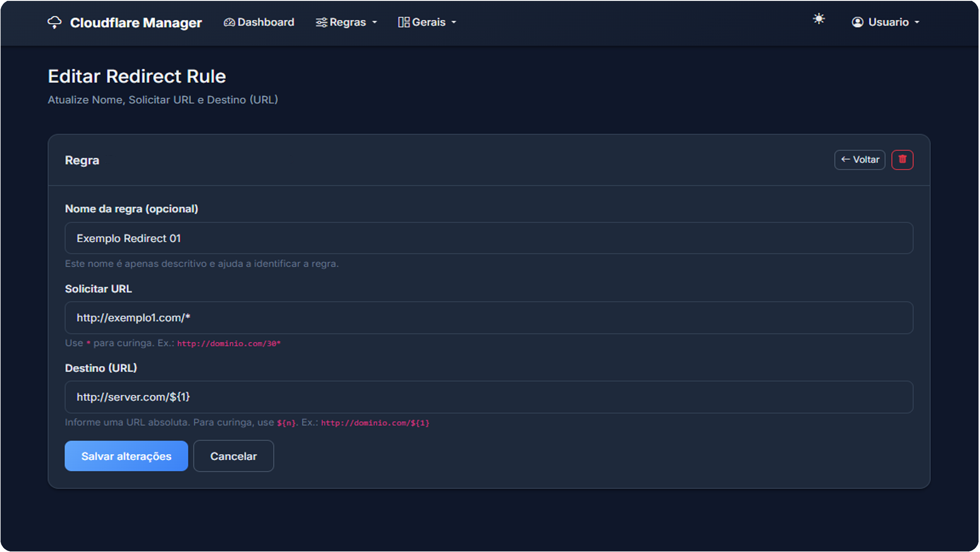The image size is (980, 552).
Task: Expand the Regras dropdown caret
Action: tap(374, 22)
